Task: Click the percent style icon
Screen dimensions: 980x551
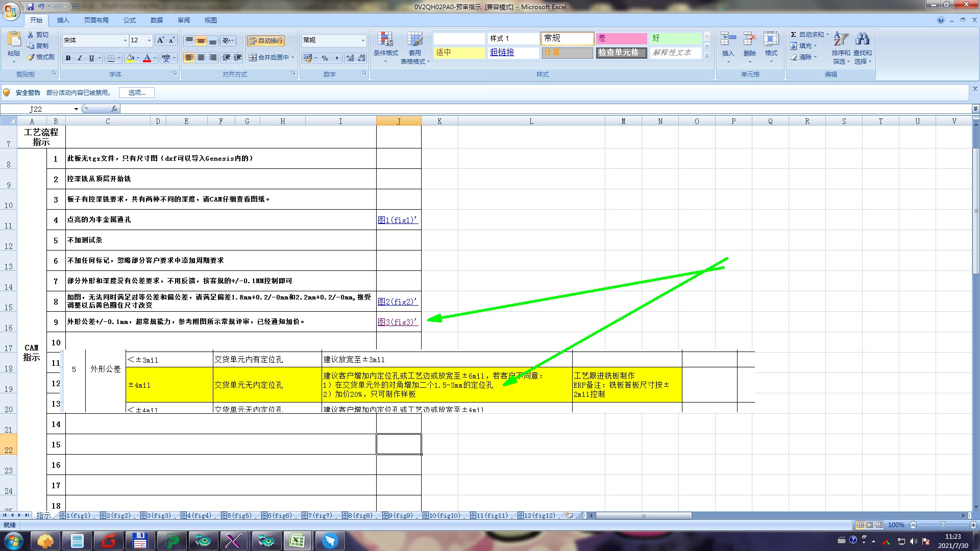Action: pyautogui.click(x=325, y=58)
